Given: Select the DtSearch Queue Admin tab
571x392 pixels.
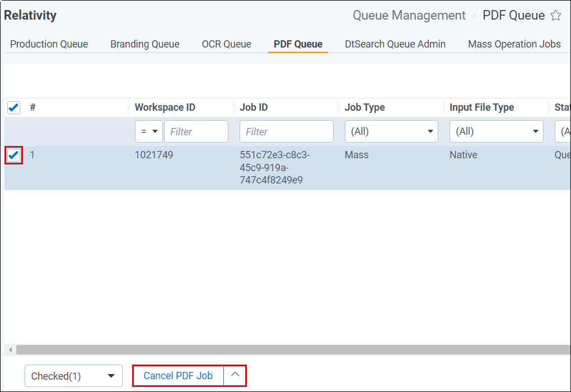Looking at the screenshot, I should (x=395, y=44).
